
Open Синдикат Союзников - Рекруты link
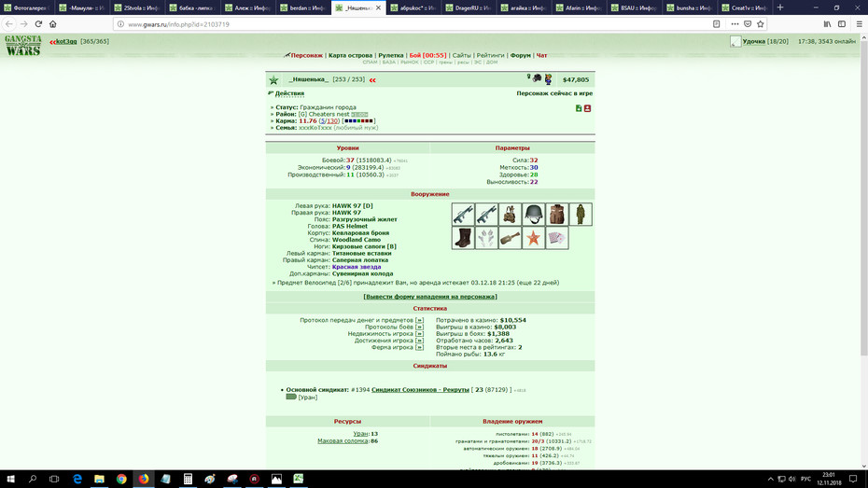click(420, 389)
